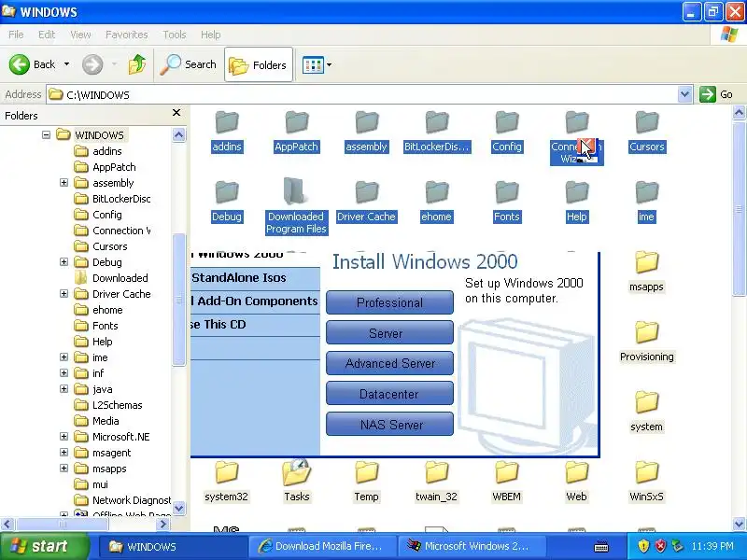Open the View menu
The image size is (747, 560).
(x=80, y=35)
